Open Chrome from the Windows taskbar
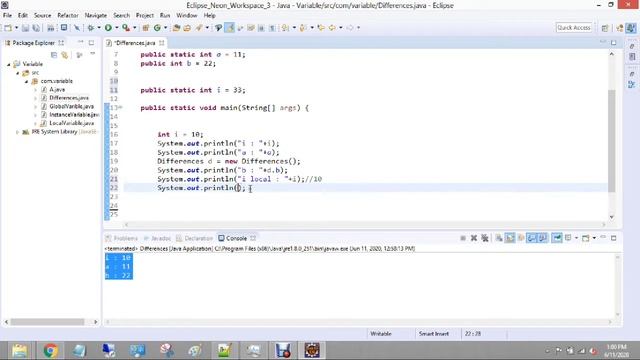The width and height of the screenshot is (640, 360). coord(51,351)
